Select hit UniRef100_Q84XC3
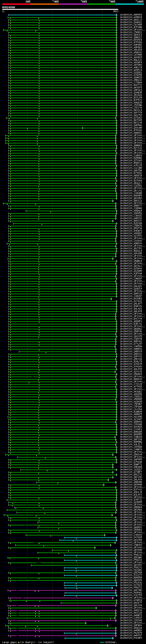Viewport: 146px width, 644px height. (131, 35)
